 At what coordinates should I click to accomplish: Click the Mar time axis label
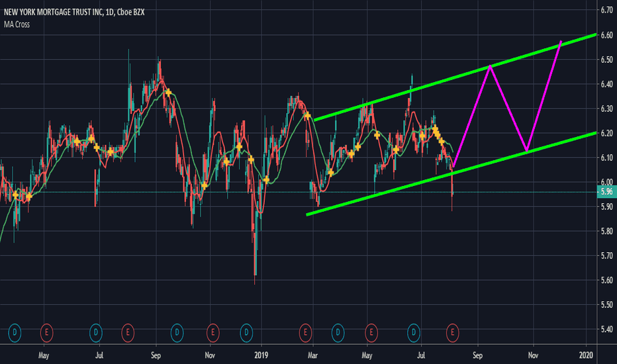coord(312,355)
